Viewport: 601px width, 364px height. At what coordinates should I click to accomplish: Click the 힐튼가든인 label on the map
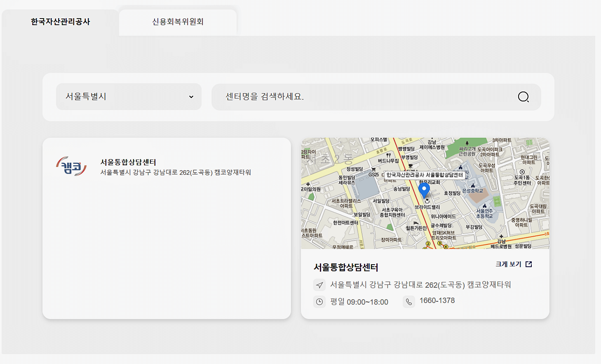tap(416, 228)
